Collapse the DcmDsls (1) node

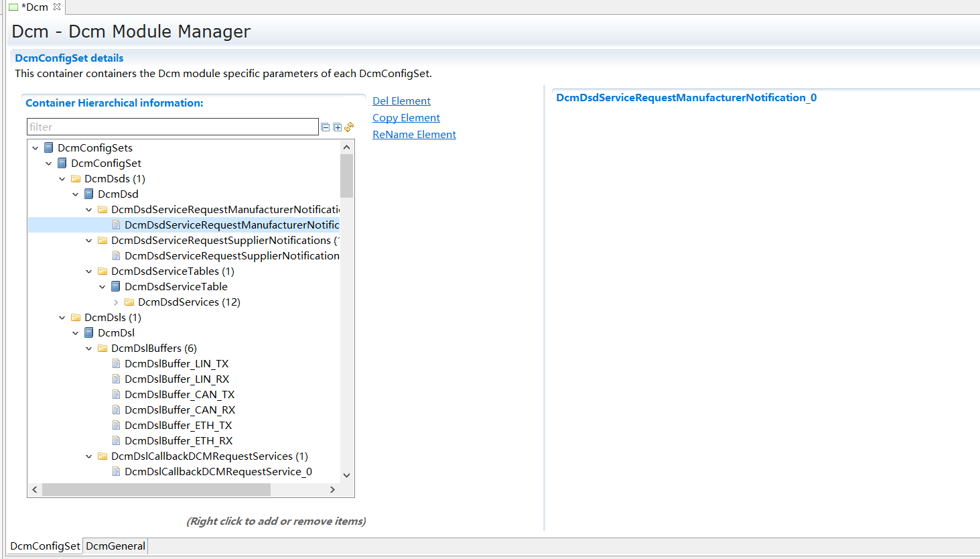pos(62,318)
